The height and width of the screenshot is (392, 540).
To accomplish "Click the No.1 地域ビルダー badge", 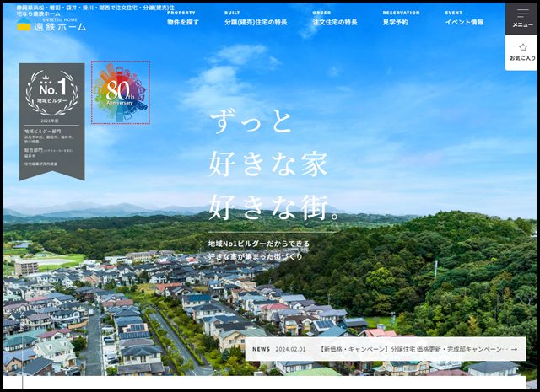I will 52,121.
